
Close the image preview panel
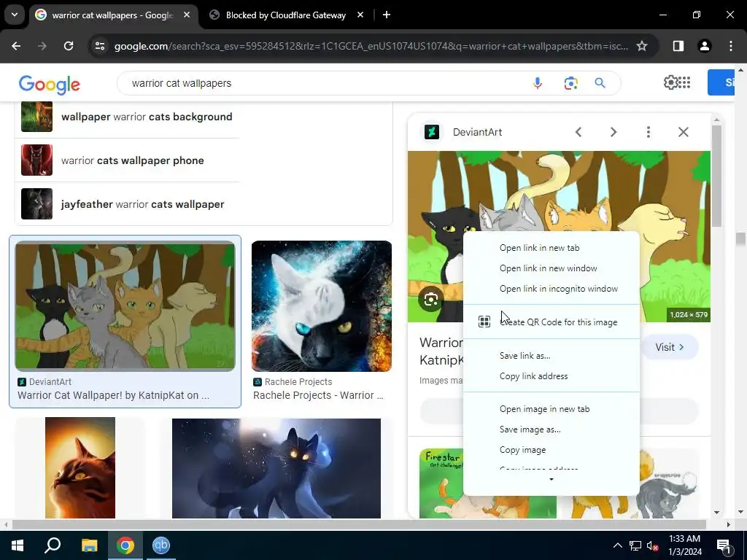684,132
